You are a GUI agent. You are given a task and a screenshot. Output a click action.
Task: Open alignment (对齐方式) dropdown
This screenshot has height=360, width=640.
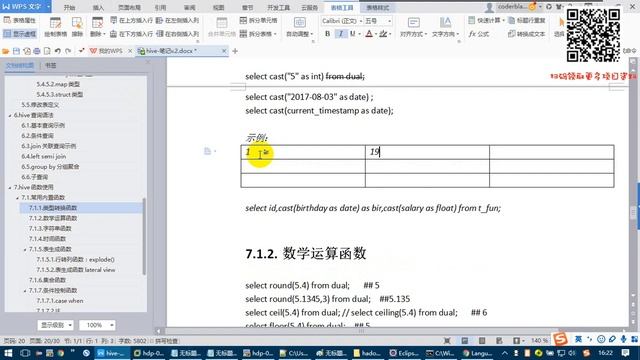[x=413, y=27]
